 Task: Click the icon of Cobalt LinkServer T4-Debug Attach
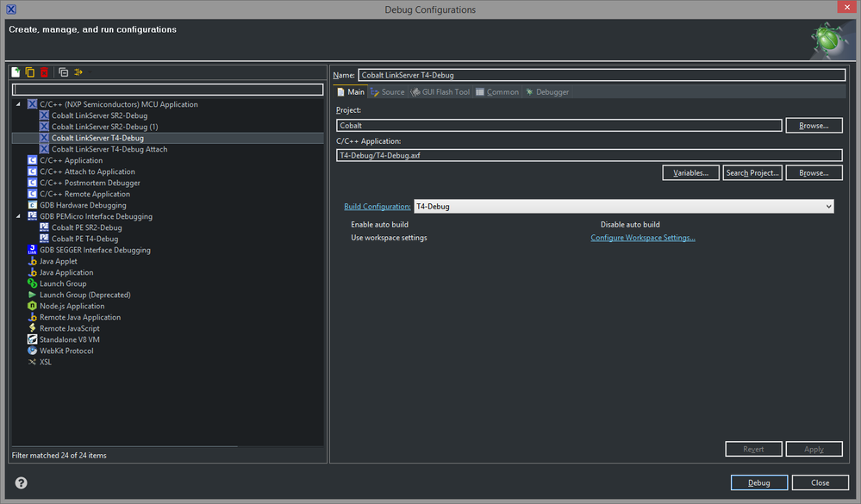click(x=45, y=149)
